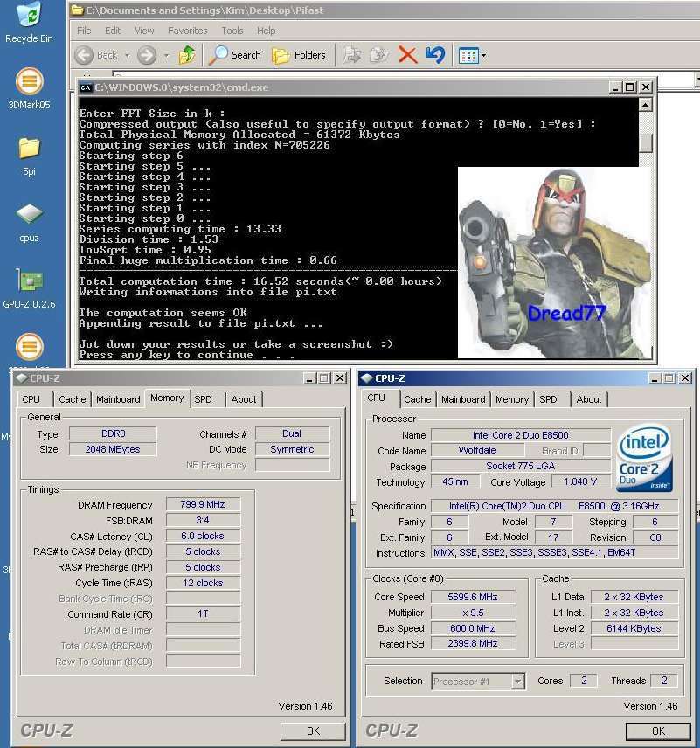The height and width of the screenshot is (748, 700).
Task: Open the Tools menu in Explorer
Action: (x=232, y=31)
